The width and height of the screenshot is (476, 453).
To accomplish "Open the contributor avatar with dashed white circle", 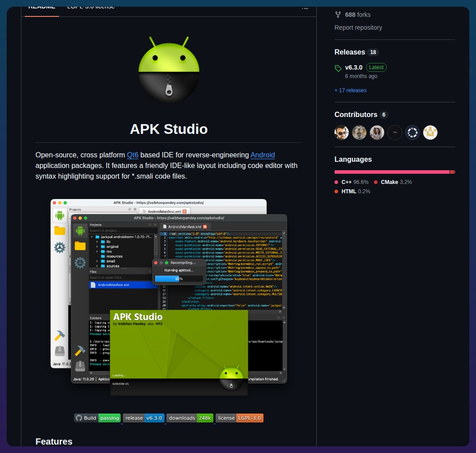I will [x=413, y=133].
